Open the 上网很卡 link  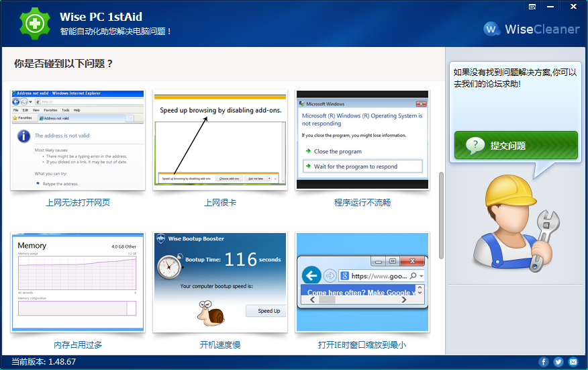pyautogui.click(x=220, y=202)
